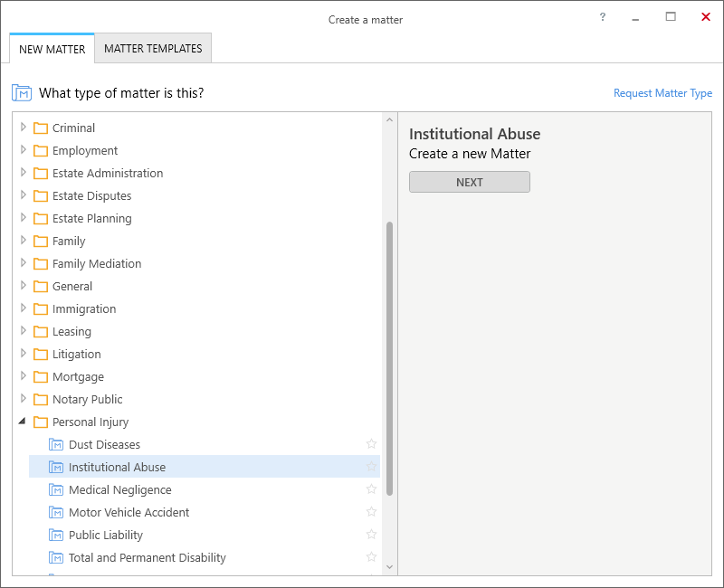
Task: Open the help question mark icon
Action: pyautogui.click(x=603, y=17)
